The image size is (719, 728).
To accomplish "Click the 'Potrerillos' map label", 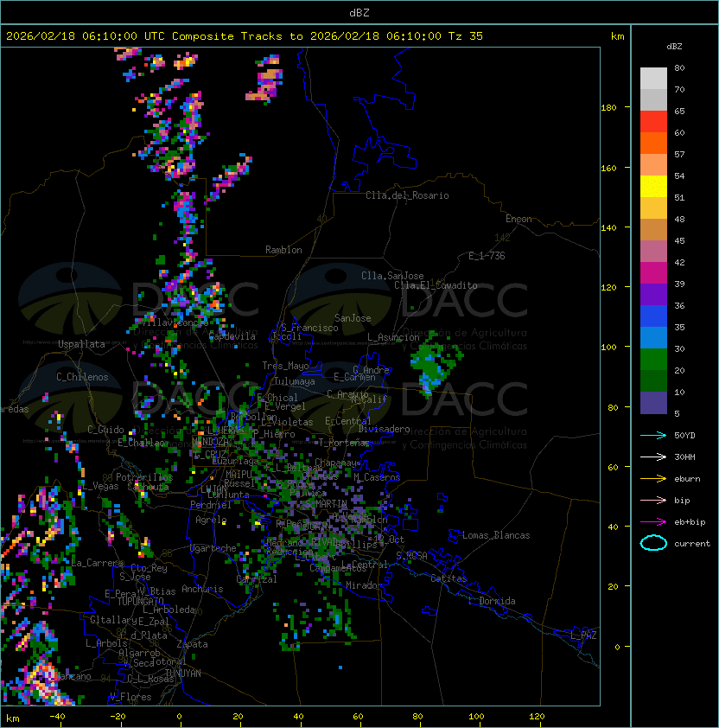I will pos(144,477).
